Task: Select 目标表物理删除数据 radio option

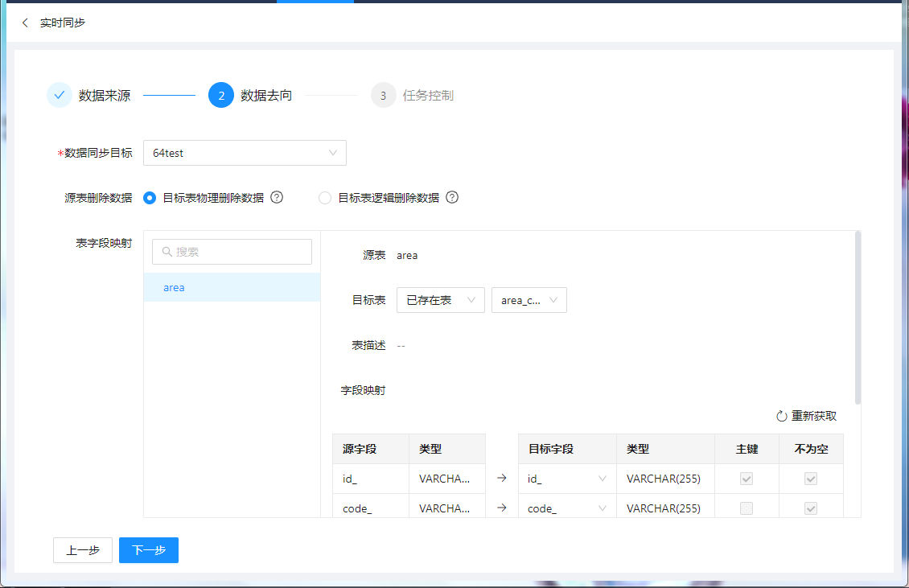Action: tap(150, 198)
